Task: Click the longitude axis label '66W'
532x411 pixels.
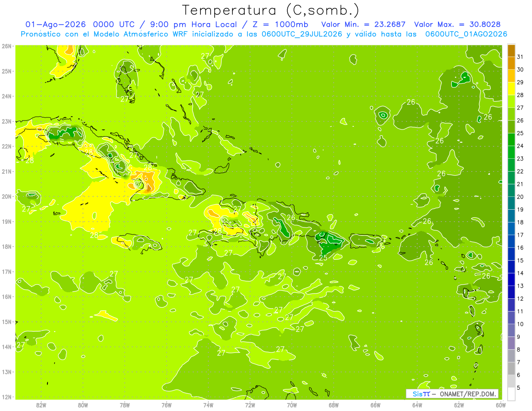Action: click(x=376, y=404)
